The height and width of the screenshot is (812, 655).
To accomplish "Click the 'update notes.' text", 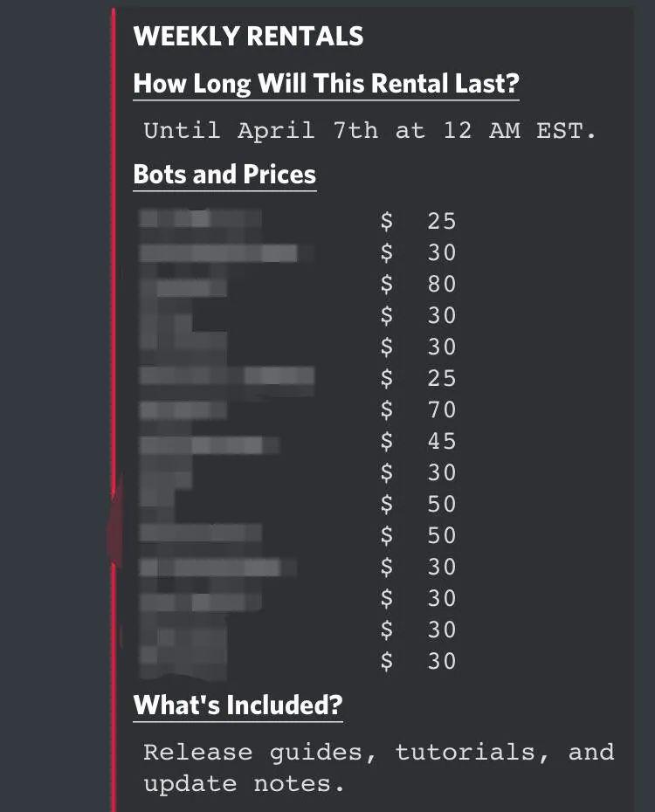I will pos(244,784).
